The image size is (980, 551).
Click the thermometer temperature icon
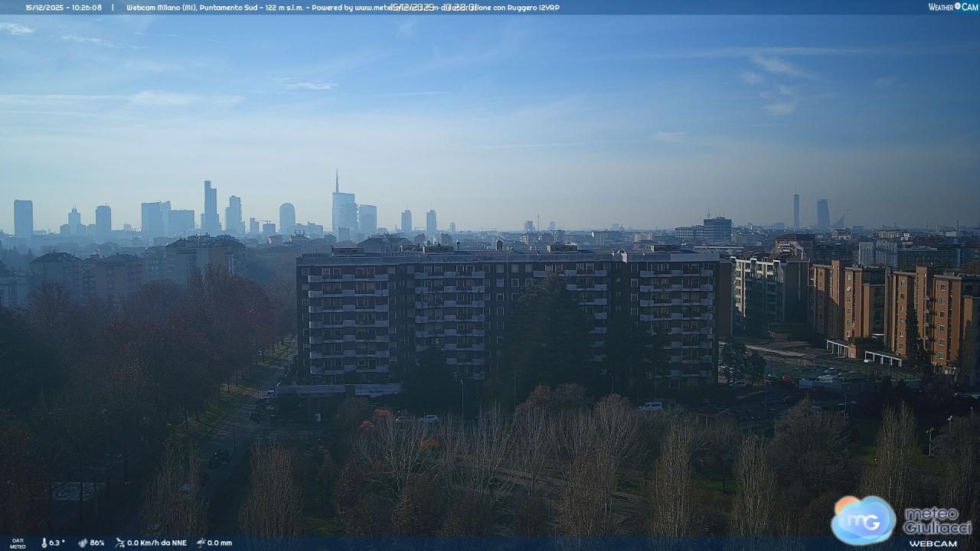tap(44, 543)
